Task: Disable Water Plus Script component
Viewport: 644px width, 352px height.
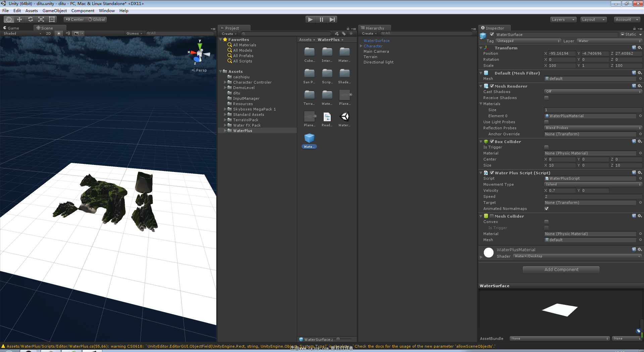Action: [492, 173]
